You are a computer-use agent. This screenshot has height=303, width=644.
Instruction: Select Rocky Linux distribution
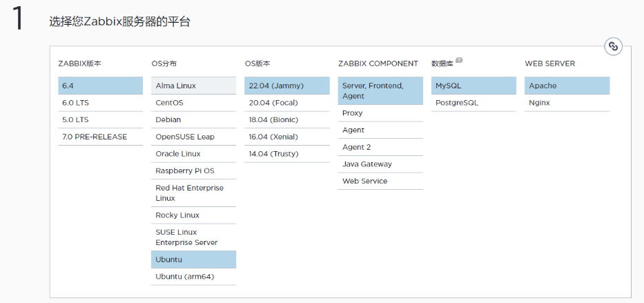pyautogui.click(x=193, y=215)
